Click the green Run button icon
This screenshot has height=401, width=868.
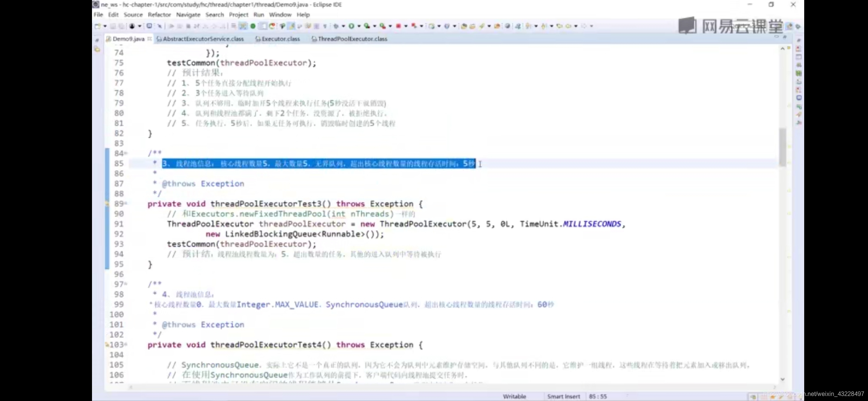(x=351, y=26)
